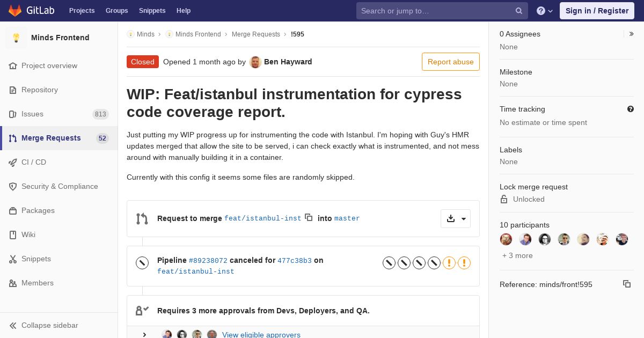Click View eligible approvers link
The image size is (644, 338).
click(261, 335)
